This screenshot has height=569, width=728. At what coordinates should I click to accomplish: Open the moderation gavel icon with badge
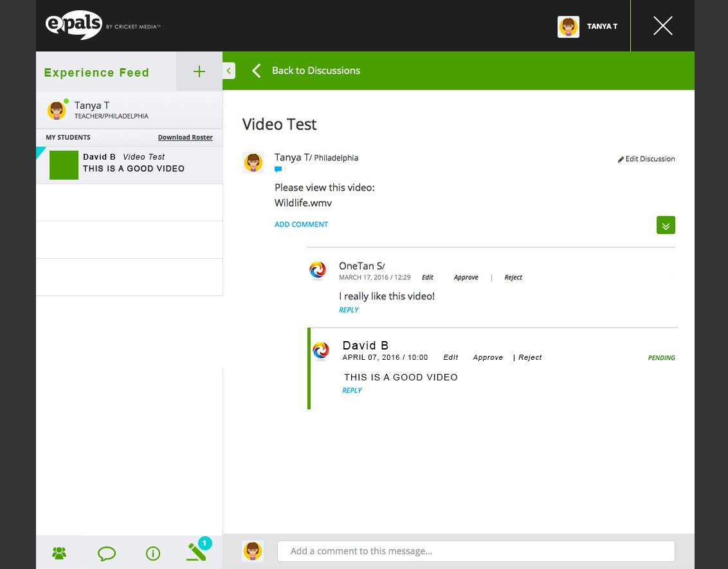pos(199,550)
